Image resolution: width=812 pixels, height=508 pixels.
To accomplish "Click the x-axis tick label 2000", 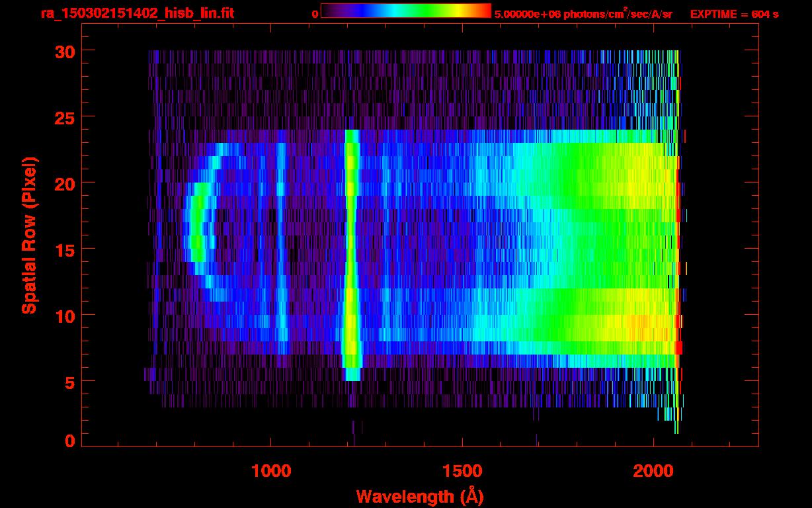I will point(653,471).
